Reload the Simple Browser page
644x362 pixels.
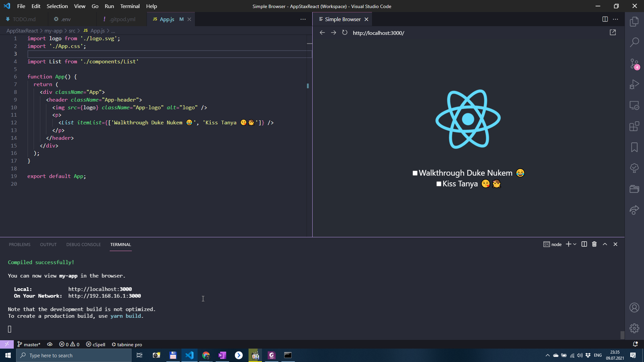(x=344, y=33)
